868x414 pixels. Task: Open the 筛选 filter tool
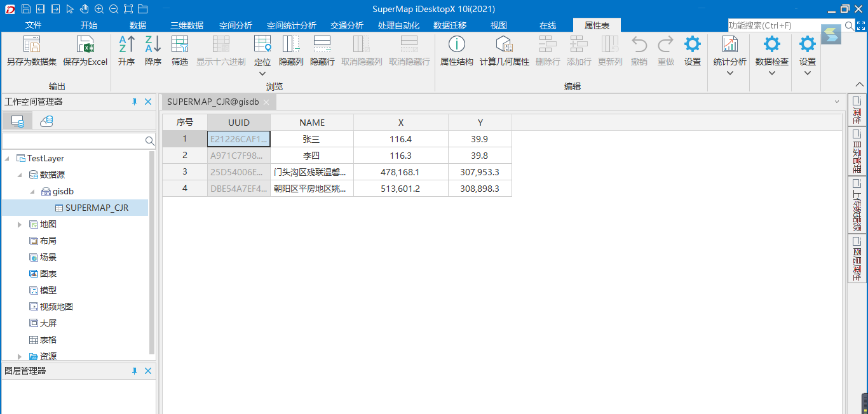(x=180, y=51)
